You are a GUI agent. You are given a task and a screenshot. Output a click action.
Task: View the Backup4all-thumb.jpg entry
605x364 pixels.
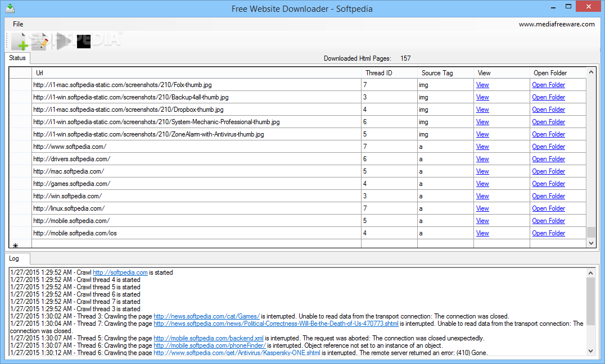tap(482, 97)
